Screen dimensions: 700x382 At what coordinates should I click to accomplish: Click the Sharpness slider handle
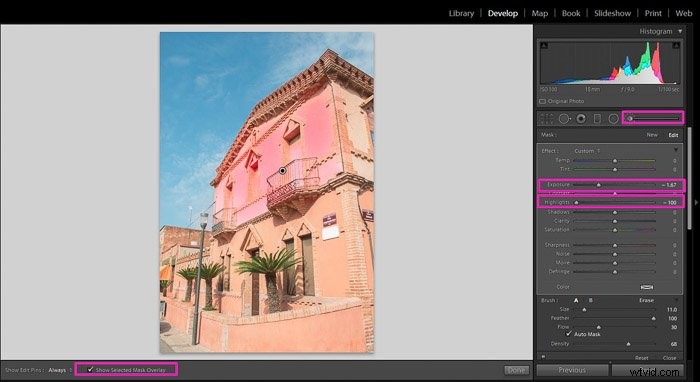pos(615,245)
